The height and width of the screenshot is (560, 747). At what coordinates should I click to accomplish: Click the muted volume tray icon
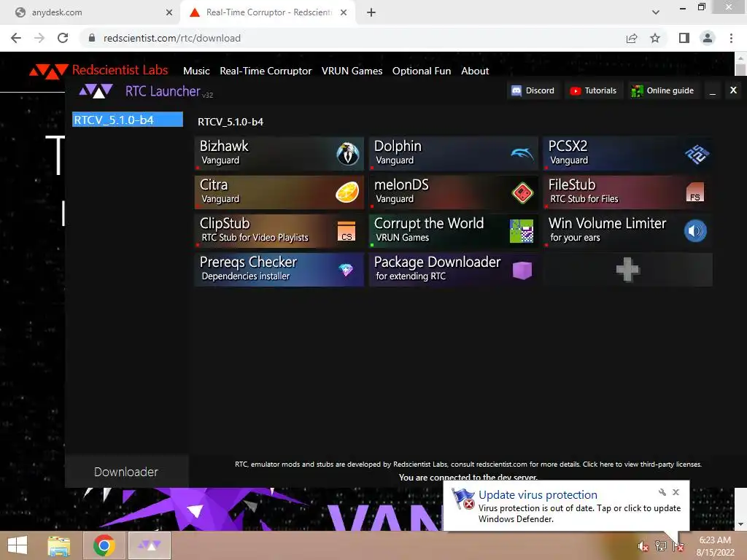pos(643,546)
